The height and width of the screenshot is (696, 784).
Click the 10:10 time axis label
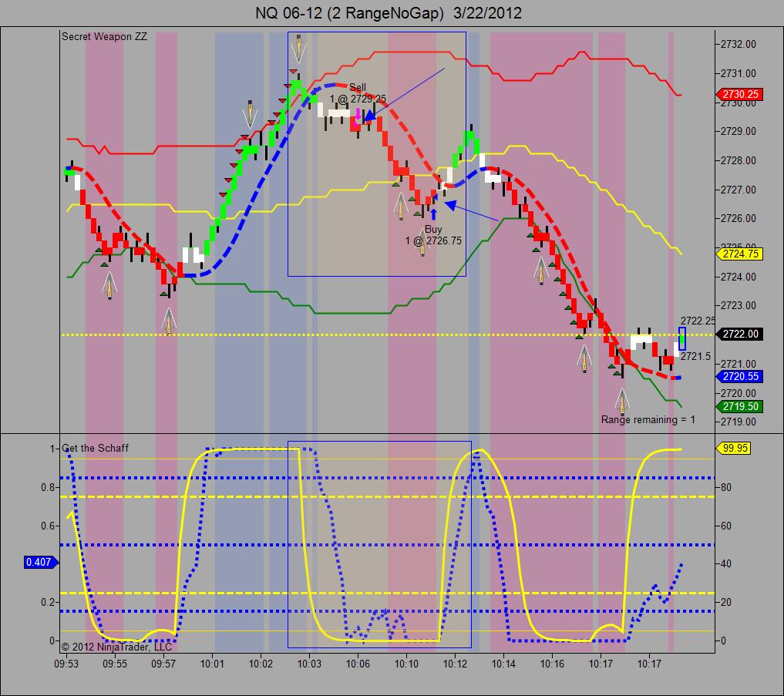tap(406, 664)
